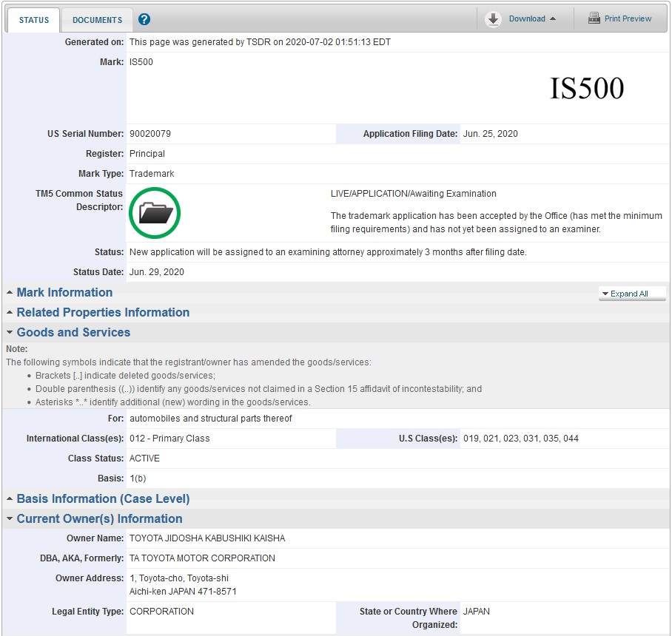The image size is (672, 636).
Task: Click the arrow icon beside Related Properties Information
Action: click(x=10, y=313)
